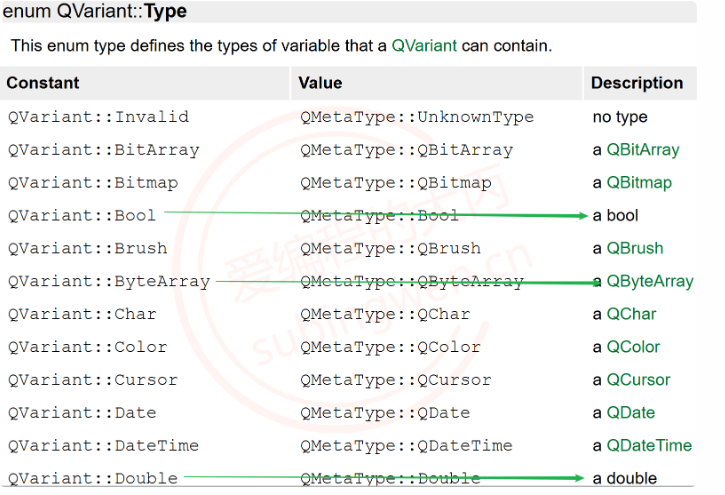Open the QVariant link in the description sentence
The width and height of the screenshot is (725, 495).
pyautogui.click(x=424, y=46)
